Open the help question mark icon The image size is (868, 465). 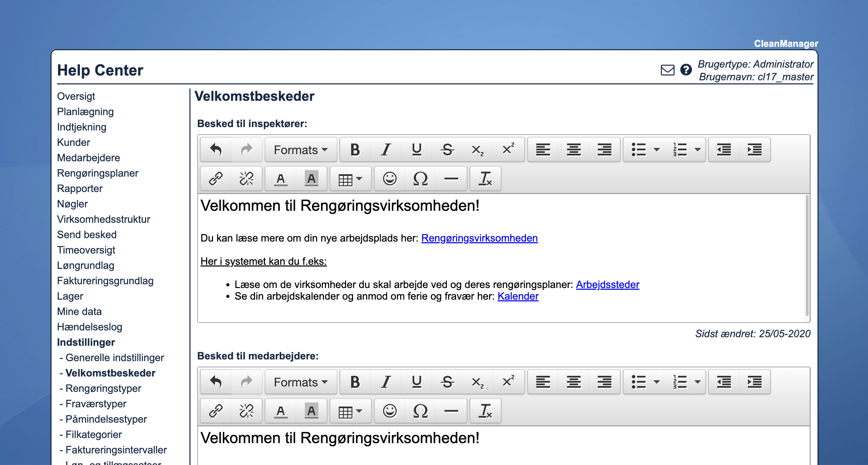[686, 70]
